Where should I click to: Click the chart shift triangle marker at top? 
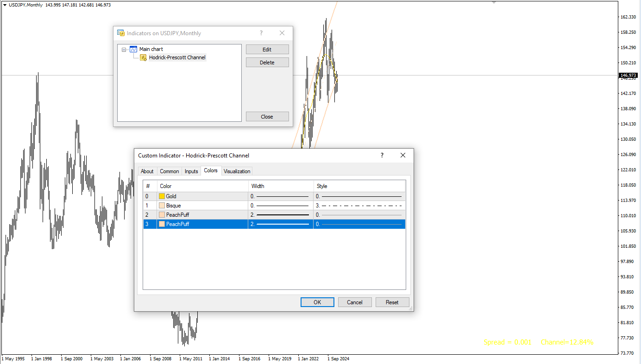494,2
